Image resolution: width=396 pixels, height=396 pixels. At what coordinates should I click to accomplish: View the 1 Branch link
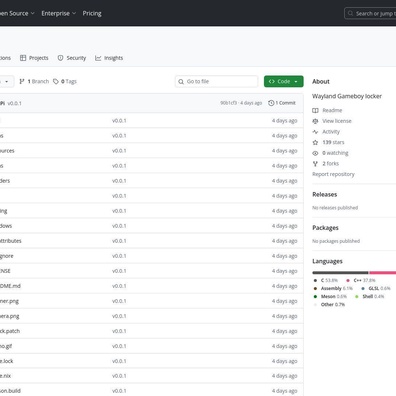pos(34,81)
